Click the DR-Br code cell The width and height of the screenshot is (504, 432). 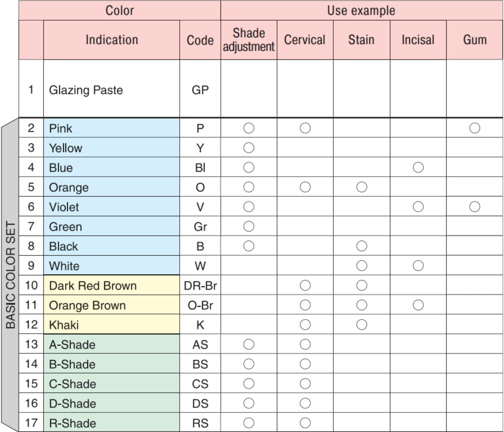tap(200, 285)
